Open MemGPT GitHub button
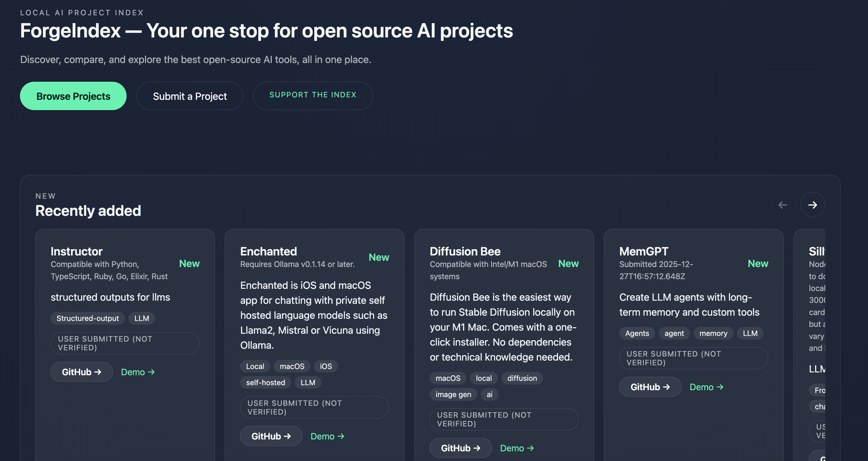868x461 pixels. point(650,387)
